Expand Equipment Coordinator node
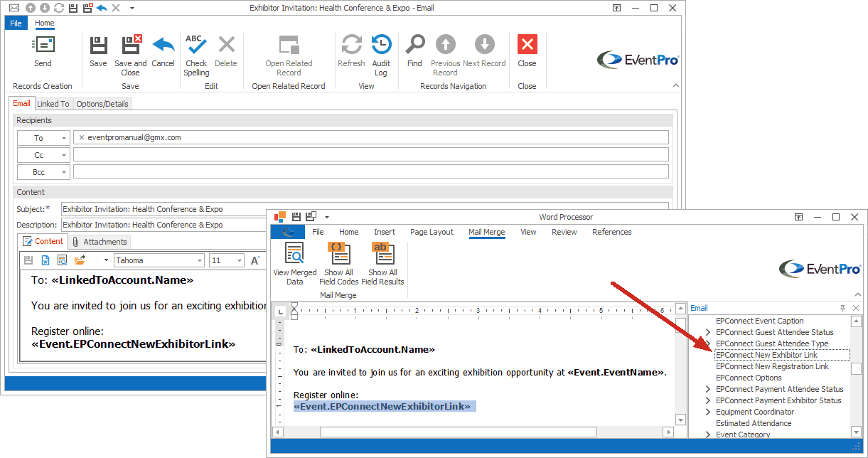868x458 pixels. 708,412
